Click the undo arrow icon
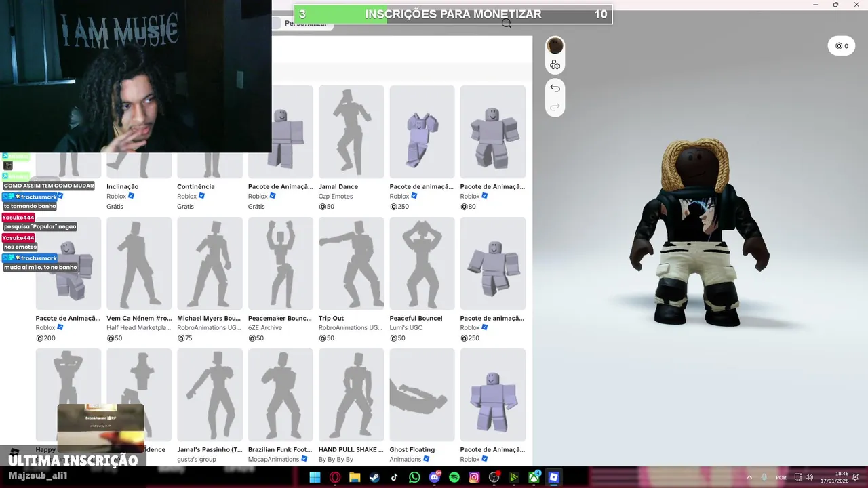Viewport: 868px width, 488px height. [x=555, y=88]
